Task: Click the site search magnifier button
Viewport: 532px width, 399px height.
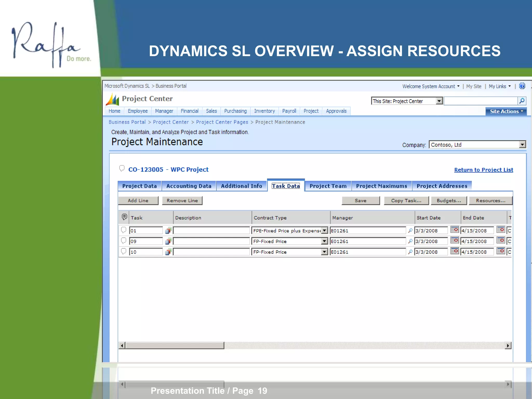Action: [x=522, y=101]
